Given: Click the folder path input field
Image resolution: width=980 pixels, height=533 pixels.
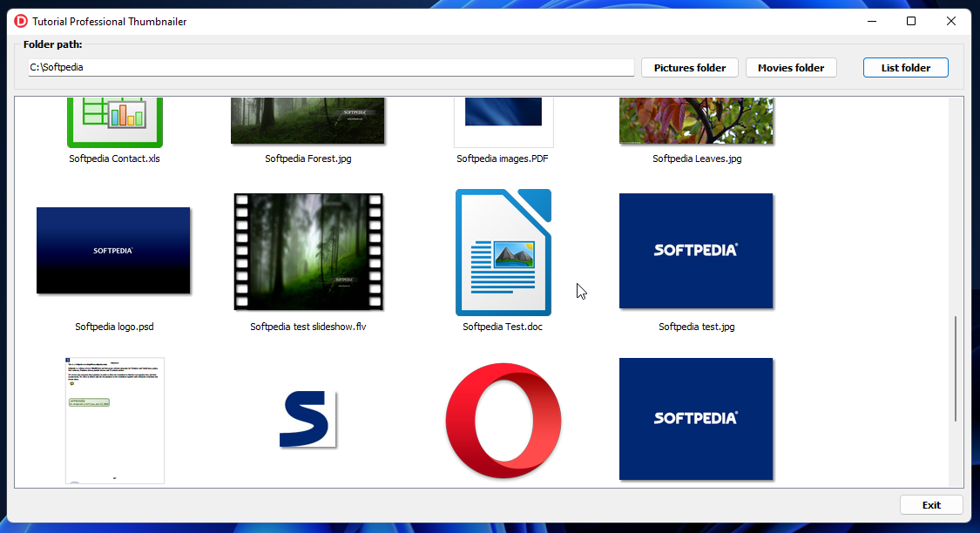Looking at the screenshot, I should coord(331,67).
